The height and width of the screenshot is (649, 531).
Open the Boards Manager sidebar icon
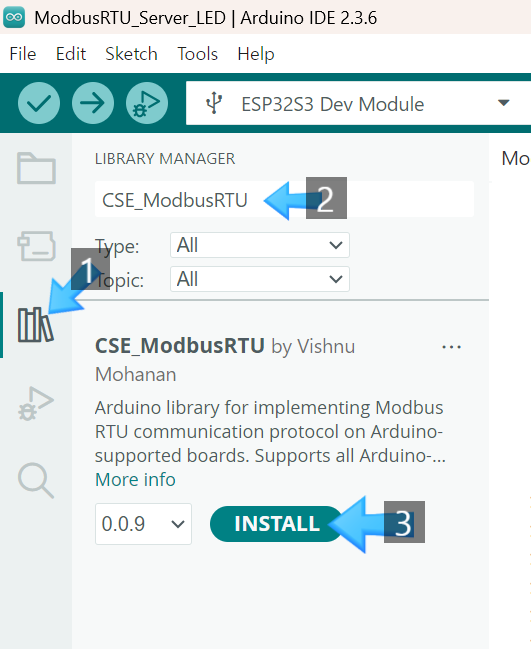click(36, 246)
